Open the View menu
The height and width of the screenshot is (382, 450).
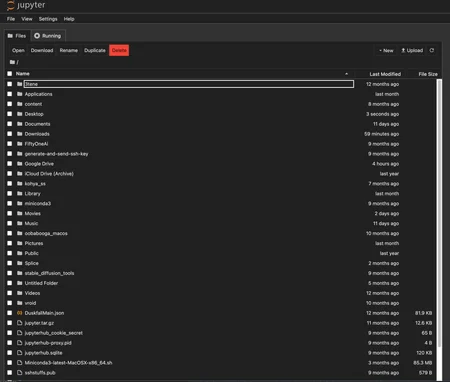tap(27, 19)
